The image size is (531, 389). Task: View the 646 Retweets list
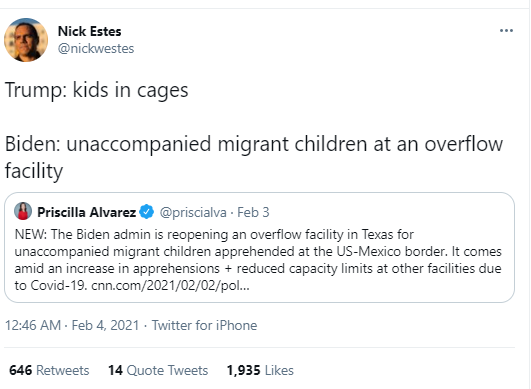(49, 370)
